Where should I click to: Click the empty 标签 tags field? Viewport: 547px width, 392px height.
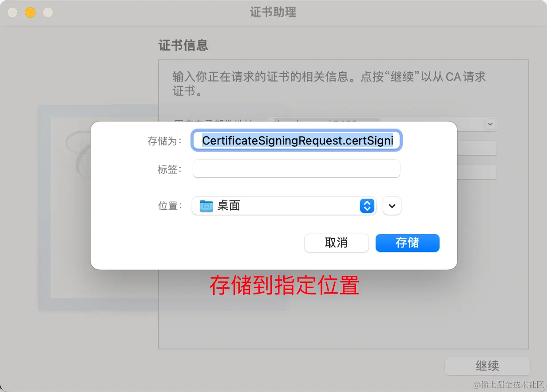click(x=297, y=169)
